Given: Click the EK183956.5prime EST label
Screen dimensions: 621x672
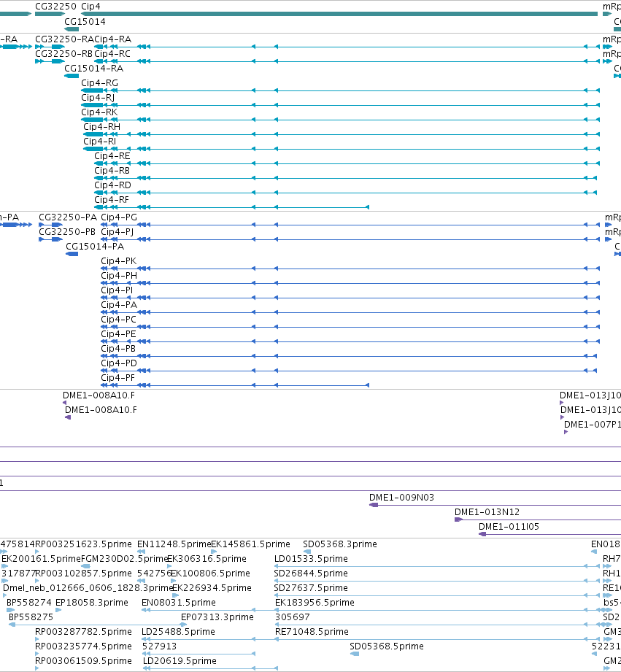Looking at the screenshot, I should [x=315, y=603].
